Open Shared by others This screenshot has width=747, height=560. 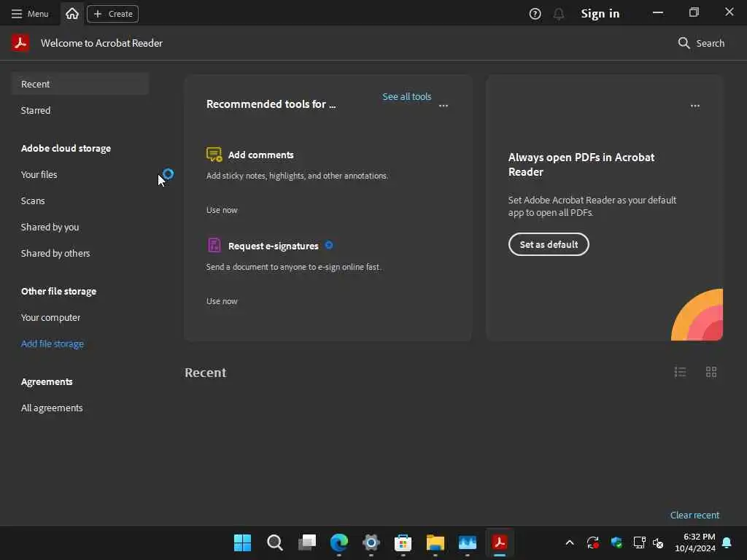55,253
